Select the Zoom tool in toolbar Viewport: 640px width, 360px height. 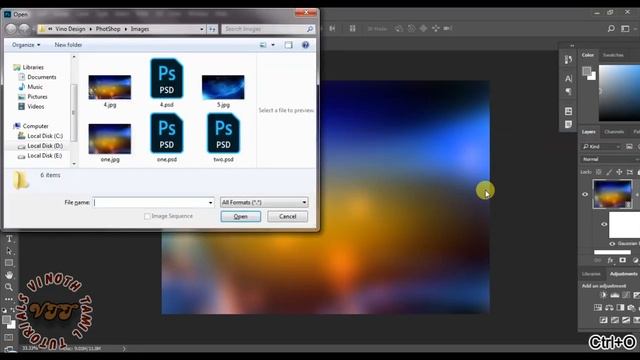click(9, 287)
